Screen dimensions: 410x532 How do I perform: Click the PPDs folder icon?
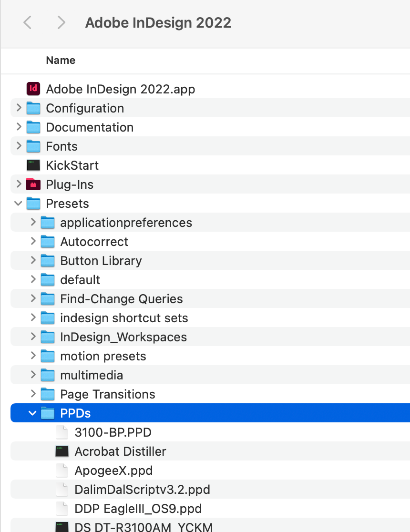48,413
